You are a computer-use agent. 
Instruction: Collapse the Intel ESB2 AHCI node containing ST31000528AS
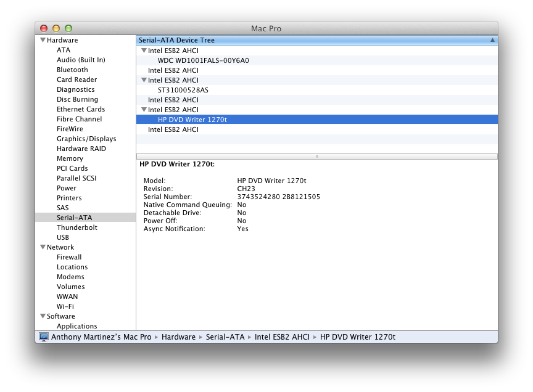(144, 80)
